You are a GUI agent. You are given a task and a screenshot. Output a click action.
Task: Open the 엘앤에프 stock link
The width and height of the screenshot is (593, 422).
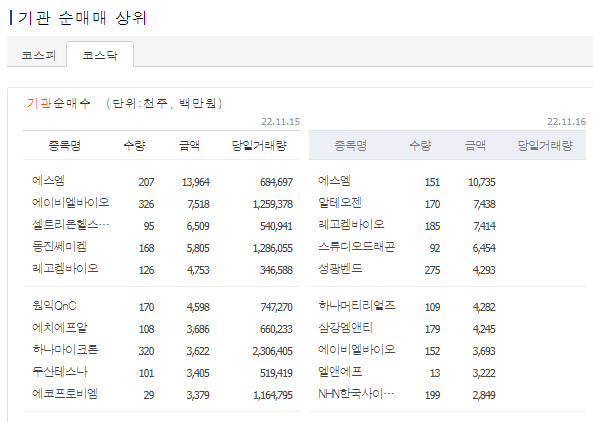(340, 371)
